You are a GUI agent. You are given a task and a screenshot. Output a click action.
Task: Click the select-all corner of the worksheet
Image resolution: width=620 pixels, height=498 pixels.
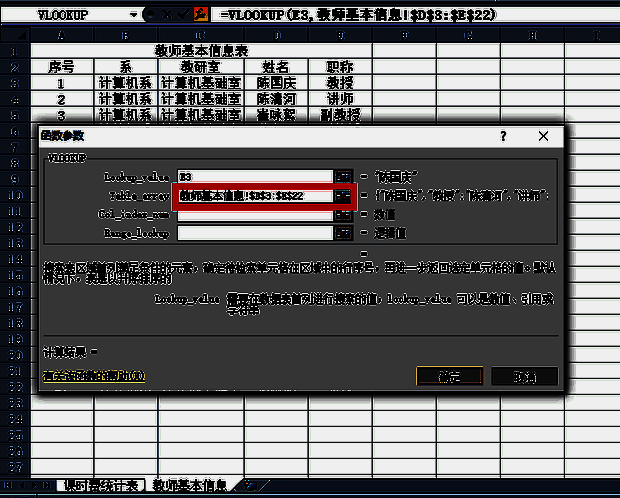[15, 36]
